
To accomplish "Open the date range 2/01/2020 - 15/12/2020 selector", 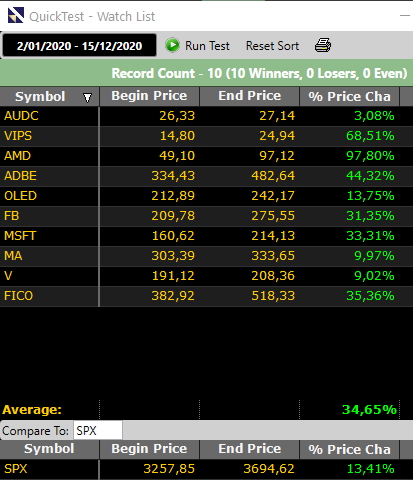I will click(79, 45).
